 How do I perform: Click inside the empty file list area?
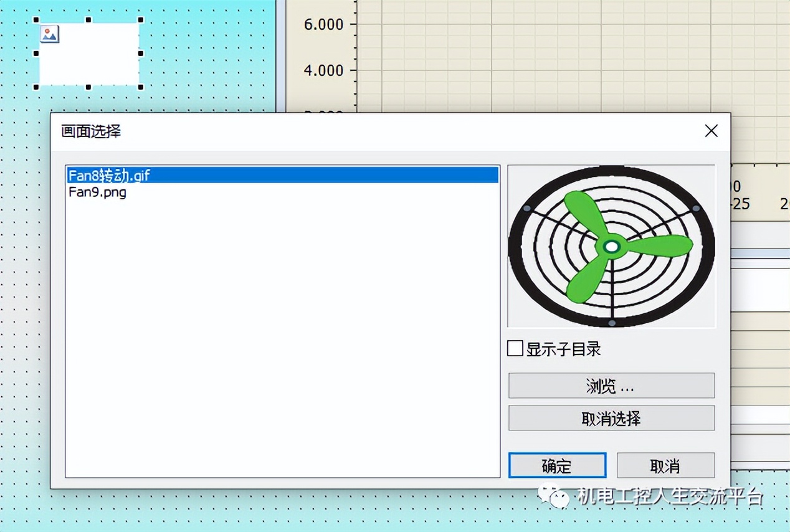[x=280, y=311]
